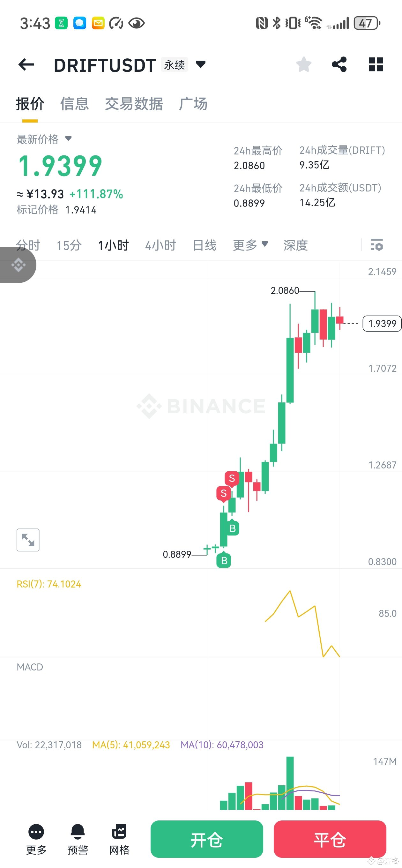Select the 4小时 chart interval
Viewport: 402px width, 868px height.
click(160, 245)
